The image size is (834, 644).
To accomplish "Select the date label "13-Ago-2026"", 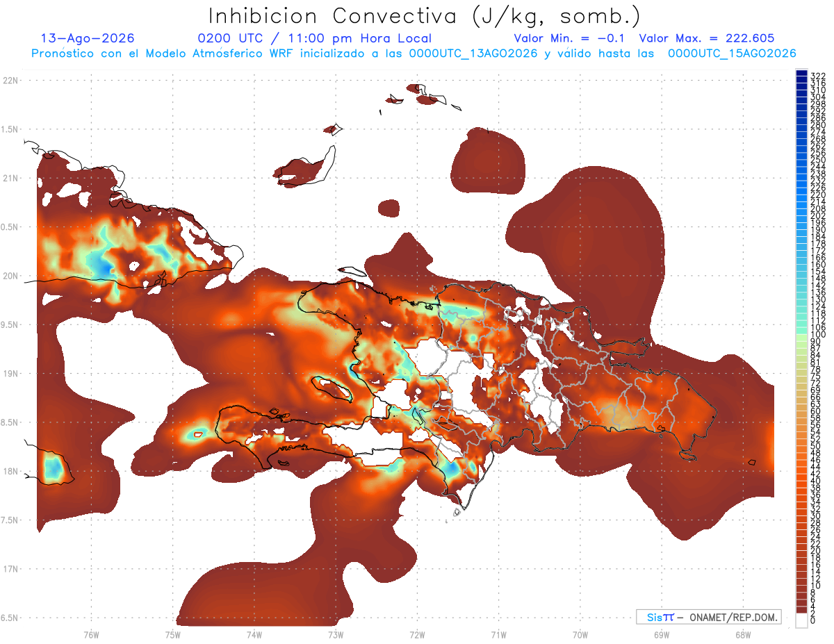I will click(88, 38).
